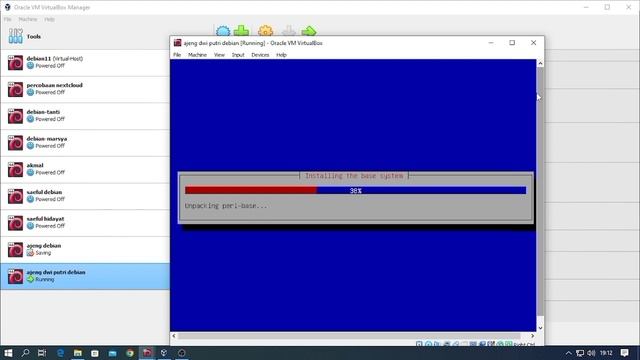Open the volume control in system tray
Image resolution: width=640 pixels, height=360 pixels.
pos(591,353)
